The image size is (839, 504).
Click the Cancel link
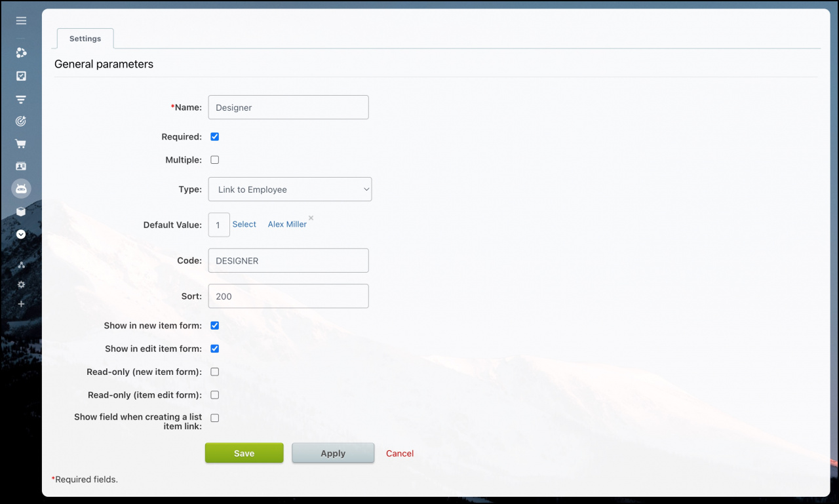[399, 453]
